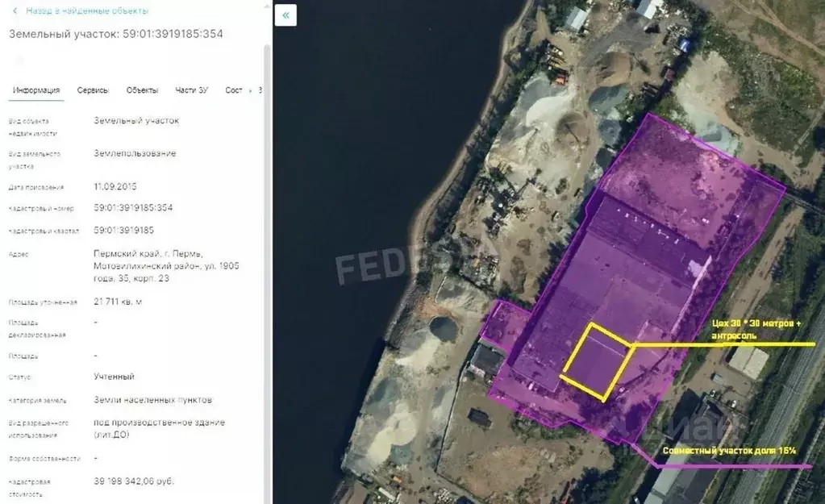Click the cadastral value "39 198 342,06 руб."
This screenshot has height=504, width=825.
pyautogui.click(x=134, y=481)
